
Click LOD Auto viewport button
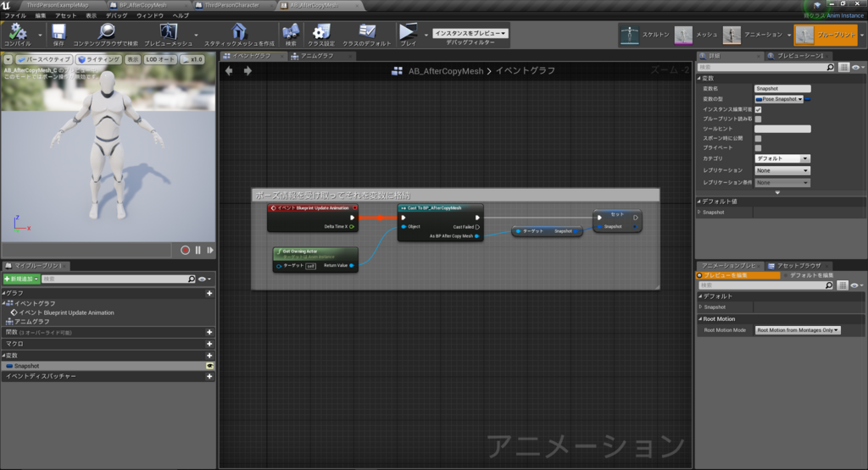tap(160, 59)
